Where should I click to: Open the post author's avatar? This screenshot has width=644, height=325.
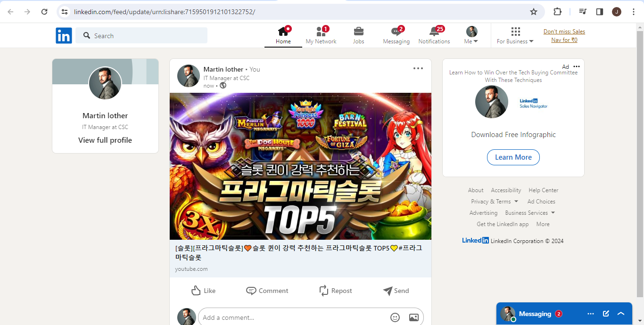point(189,76)
